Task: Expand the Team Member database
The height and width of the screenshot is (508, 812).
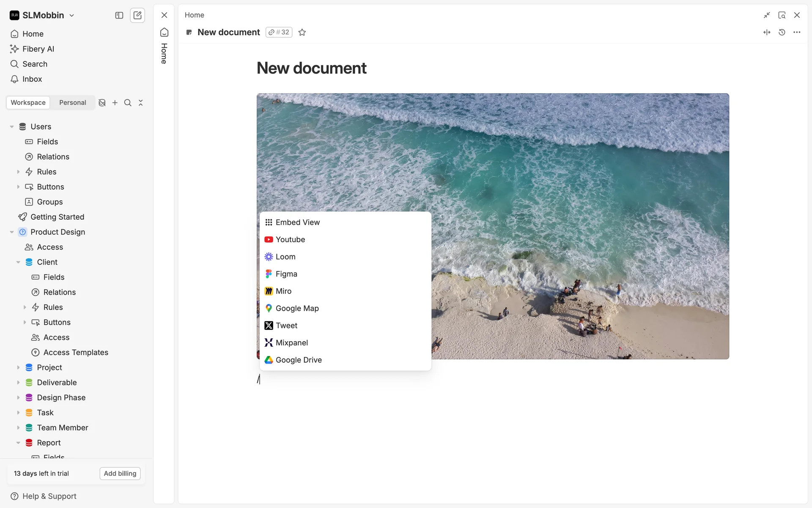Action: tap(18, 428)
